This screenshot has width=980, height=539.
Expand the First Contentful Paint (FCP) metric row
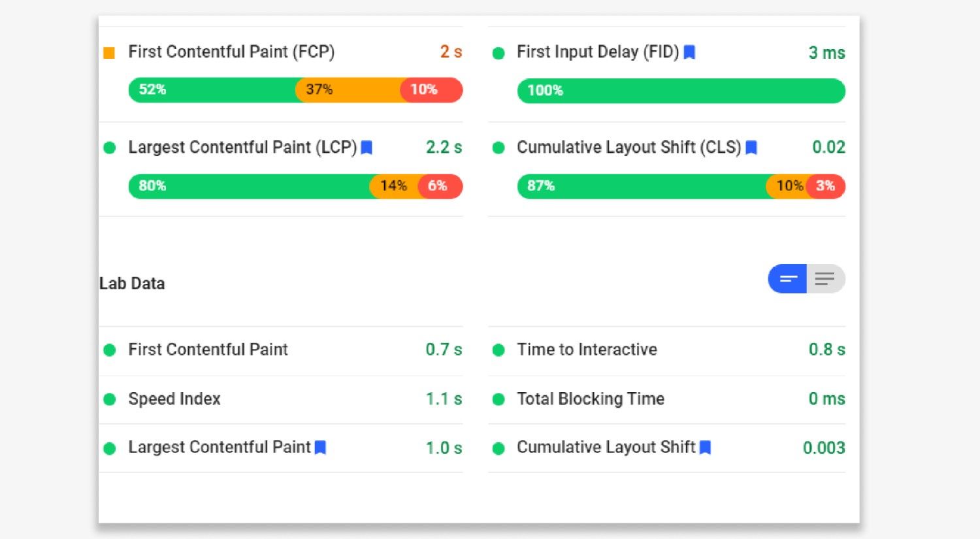point(231,51)
